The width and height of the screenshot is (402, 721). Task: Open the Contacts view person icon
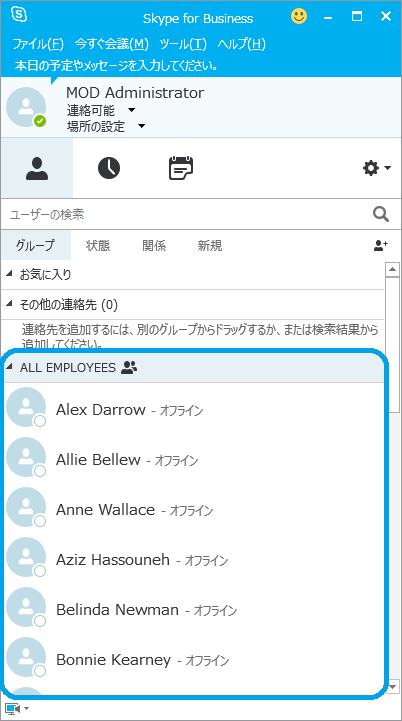pyautogui.click(x=37, y=168)
